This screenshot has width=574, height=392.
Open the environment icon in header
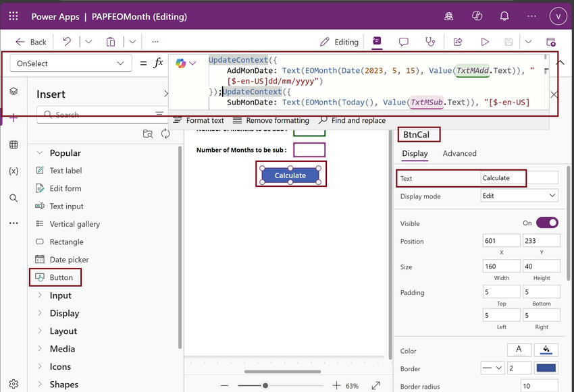[x=449, y=16]
